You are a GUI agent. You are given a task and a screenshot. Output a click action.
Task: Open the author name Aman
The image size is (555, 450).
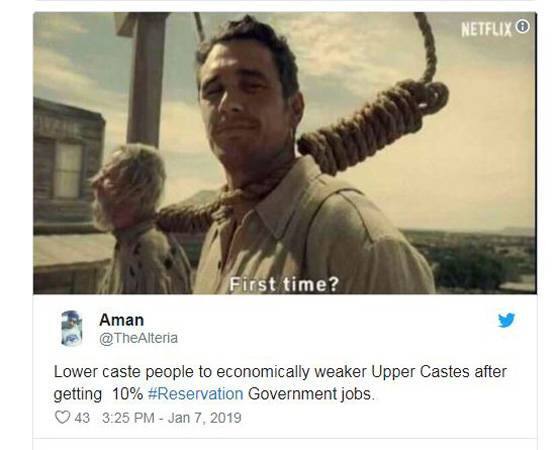pos(121,320)
